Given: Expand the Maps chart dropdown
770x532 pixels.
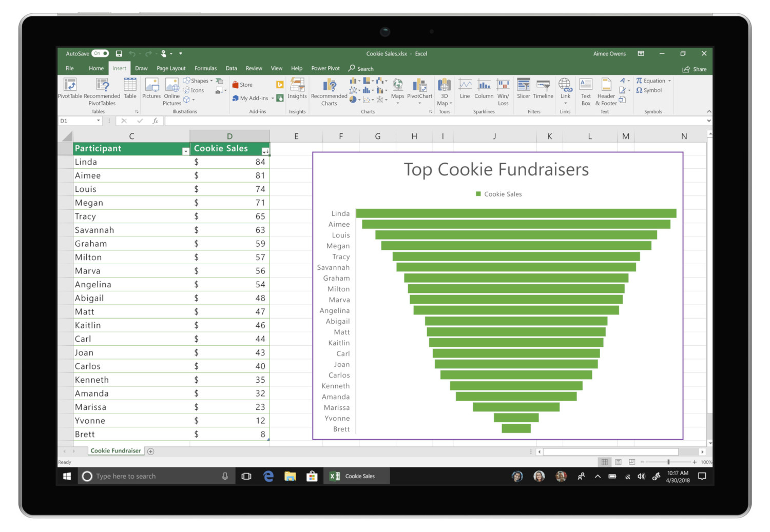Looking at the screenshot, I should [398, 103].
